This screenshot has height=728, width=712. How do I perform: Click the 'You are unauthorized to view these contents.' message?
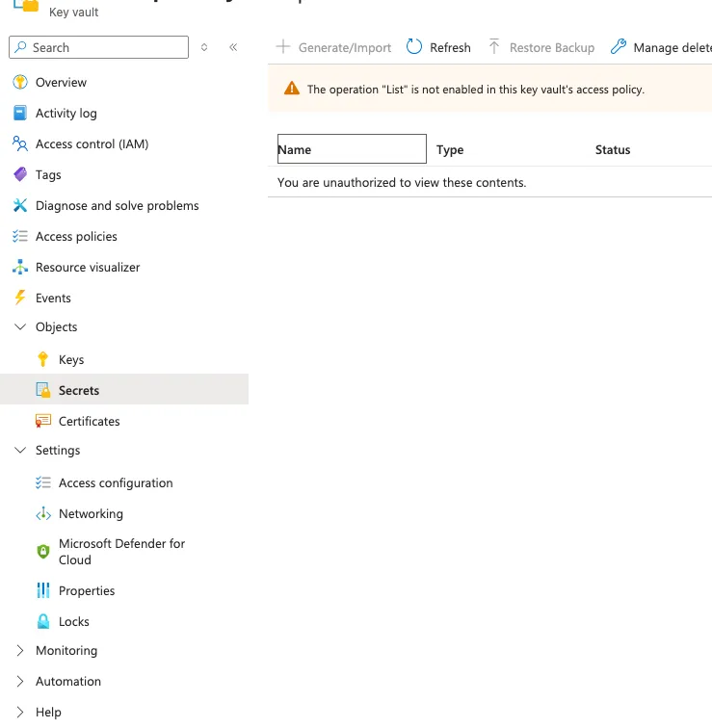tap(402, 182)
